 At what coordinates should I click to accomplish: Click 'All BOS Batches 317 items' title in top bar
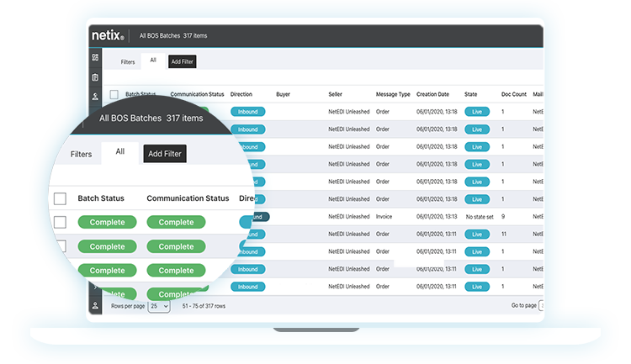173,36
